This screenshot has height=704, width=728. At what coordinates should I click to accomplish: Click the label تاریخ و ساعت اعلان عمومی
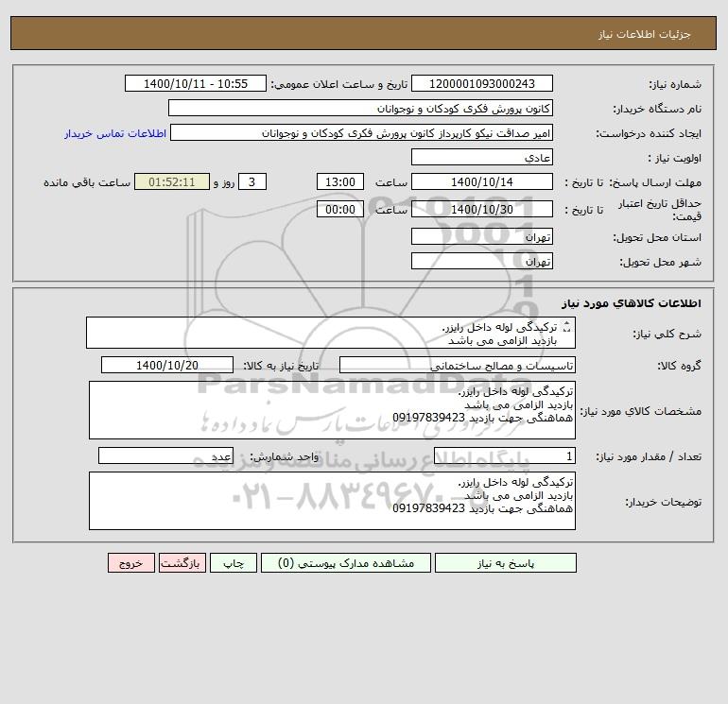click(x=338, y=84)
